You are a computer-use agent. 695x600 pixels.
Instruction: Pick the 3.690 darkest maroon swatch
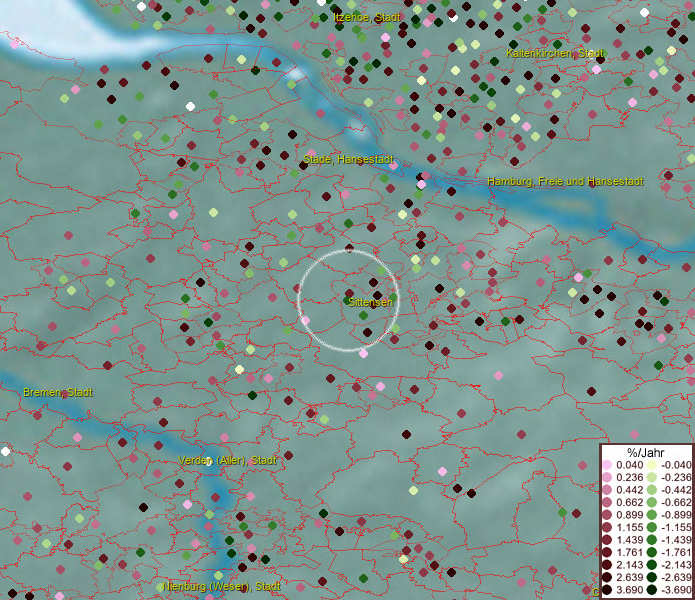tap(607, 590)
